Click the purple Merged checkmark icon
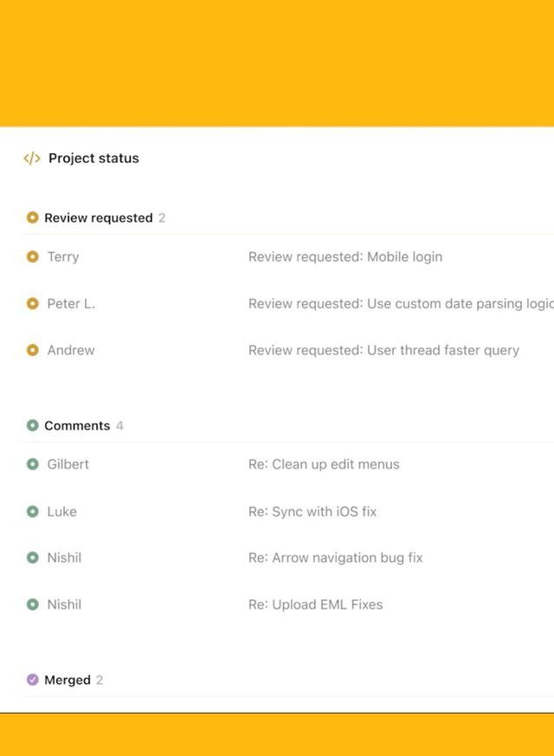Viewport: 554px width, 756px height. click(x=33, y=681)
